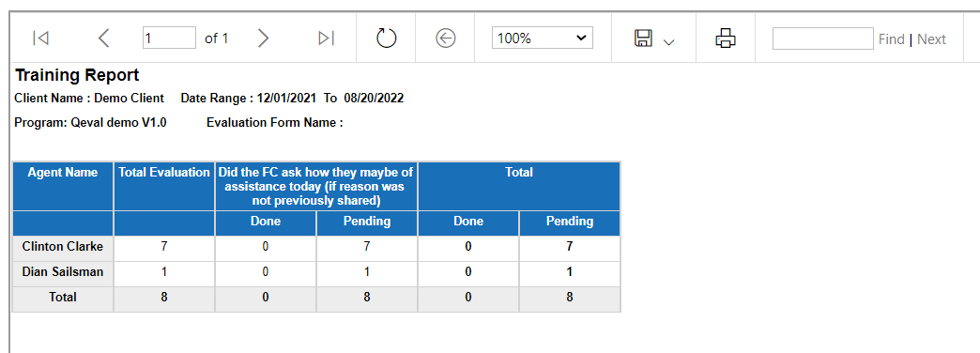980x353 pixels.
Task: Go to the first page of report
Action: [x=40, y=38]
